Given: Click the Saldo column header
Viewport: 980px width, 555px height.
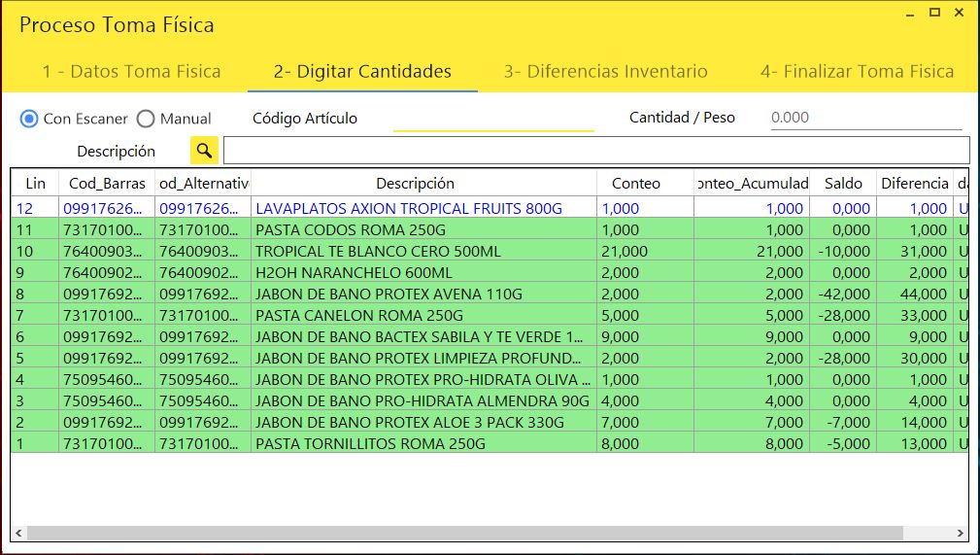Looking at the screenshot, I should [842, 183].
